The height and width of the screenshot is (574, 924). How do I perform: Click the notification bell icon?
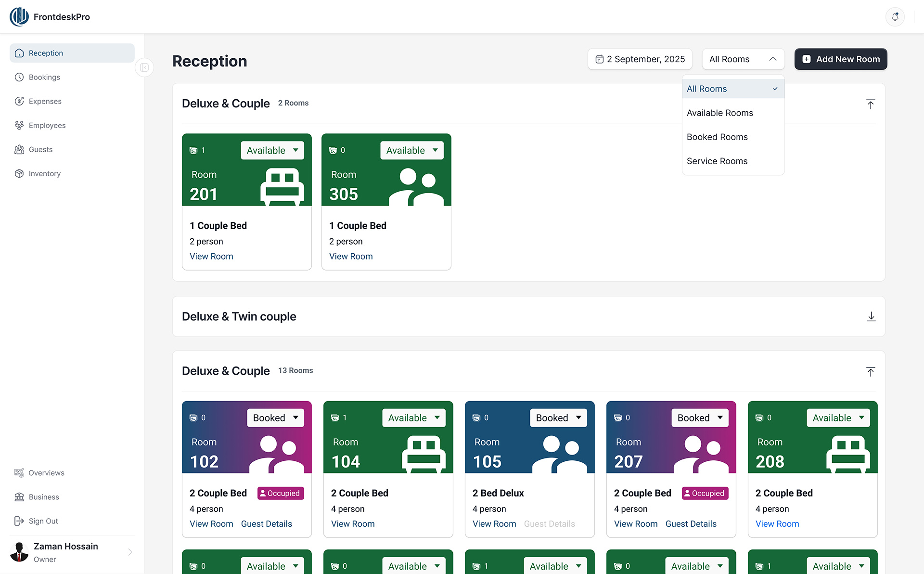[895, 17]
